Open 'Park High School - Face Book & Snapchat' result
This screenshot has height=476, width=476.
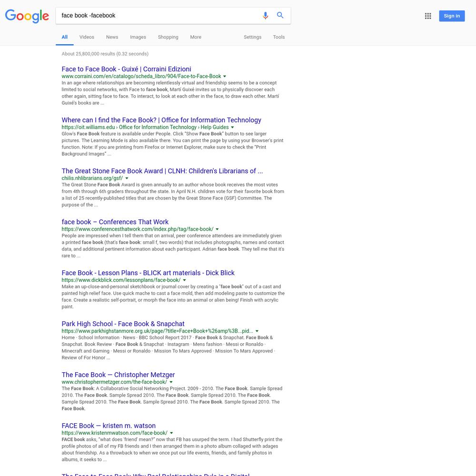click(123, 324)
